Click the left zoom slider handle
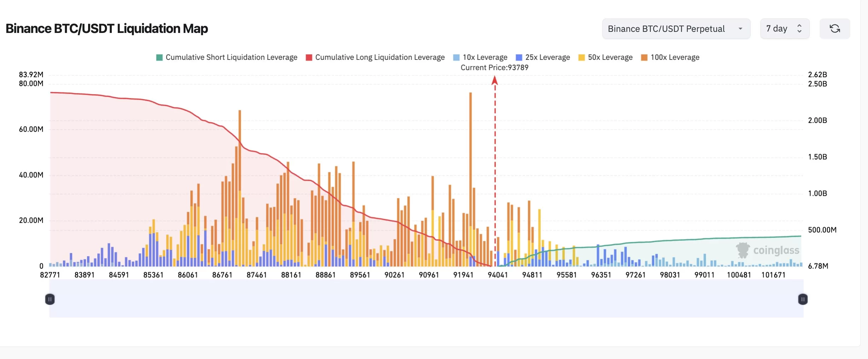 50,299
